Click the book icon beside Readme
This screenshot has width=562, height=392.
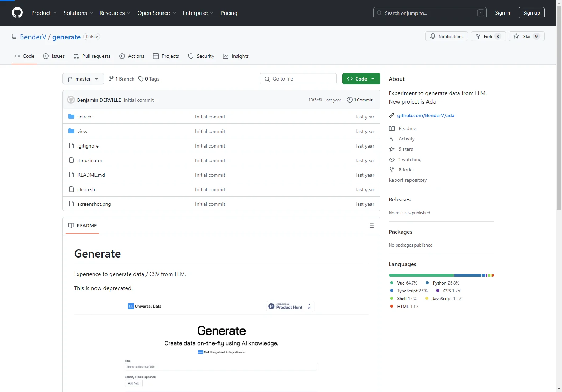[392, 128]
